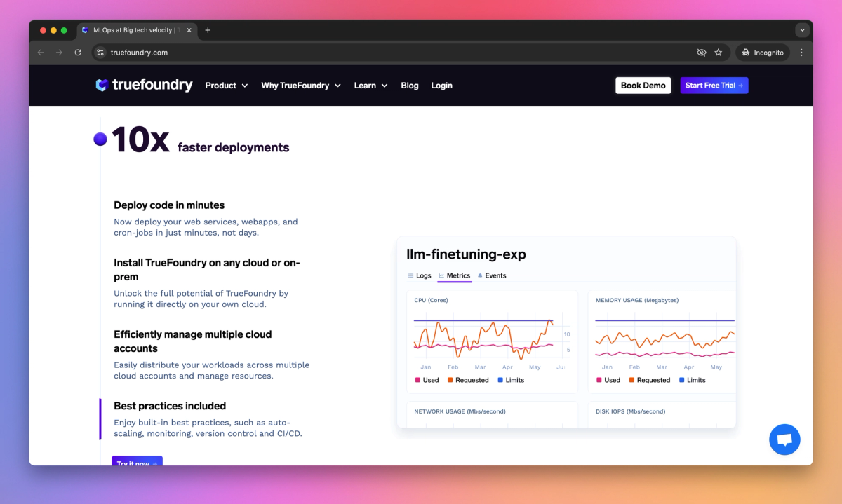Close the MLOps browser tab

coord(189,30)
